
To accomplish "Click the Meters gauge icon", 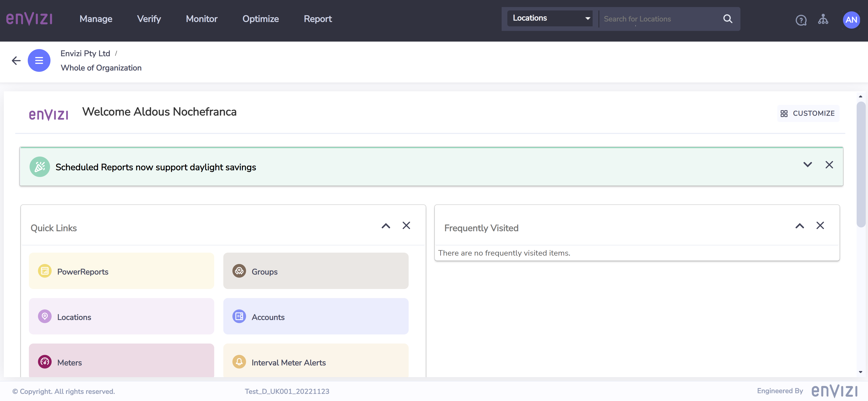I will (45, 362).
